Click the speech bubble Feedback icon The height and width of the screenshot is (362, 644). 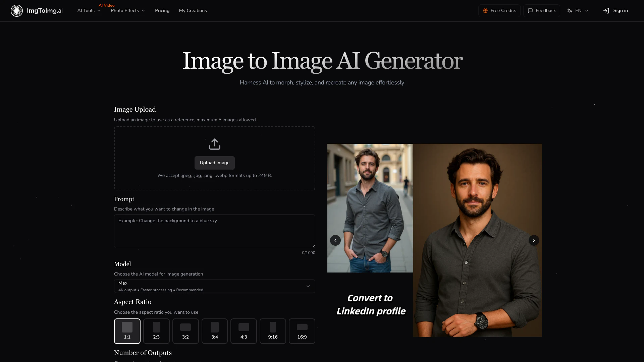[x=530, y=11]
